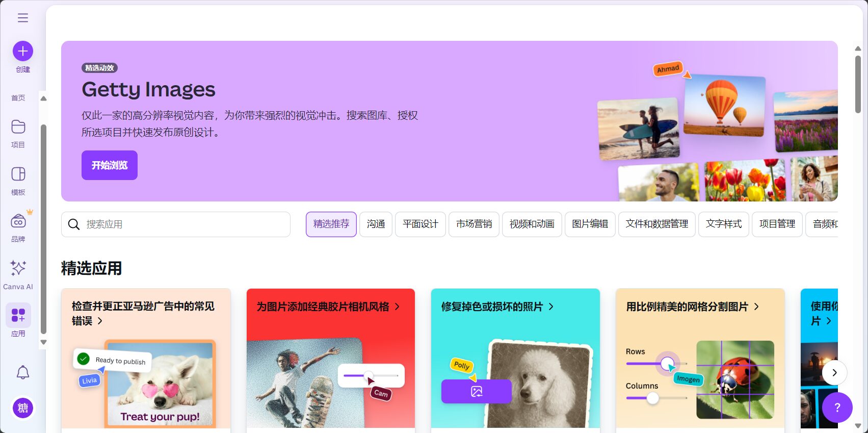Click the partially visible 使用 card
The height and width of the screenshot is (433, 868).
coord(819,358)
